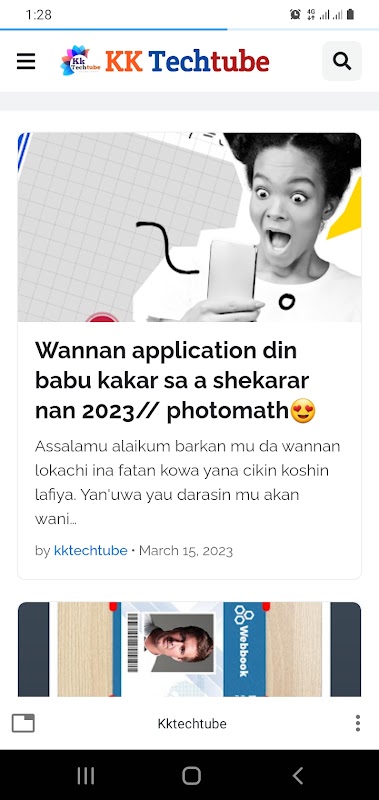Tap the battery indicator in status bar

pos(350,14)
